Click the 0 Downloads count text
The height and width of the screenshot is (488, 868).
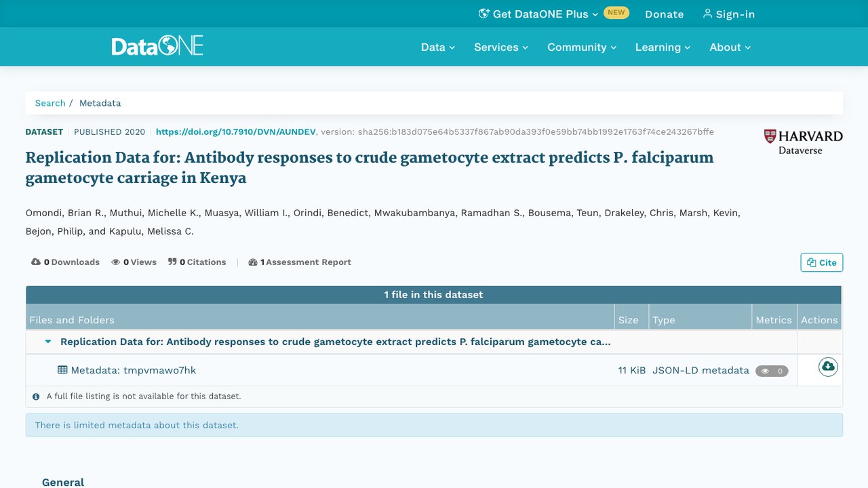72,262
